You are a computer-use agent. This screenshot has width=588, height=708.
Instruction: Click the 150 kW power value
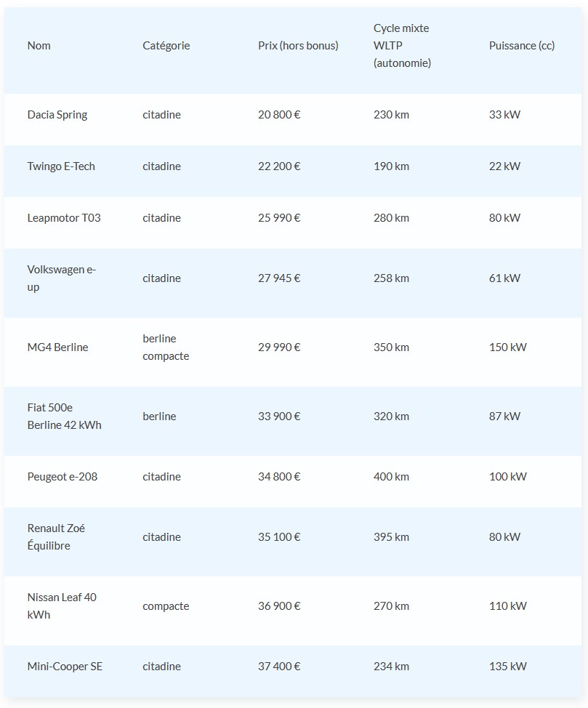pos(507,347)
